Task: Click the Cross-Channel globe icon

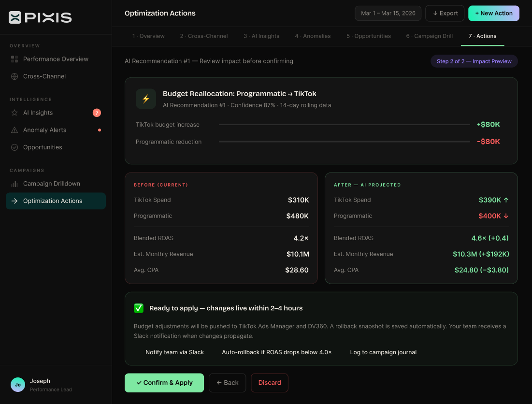Action: (x=14, y=76)
